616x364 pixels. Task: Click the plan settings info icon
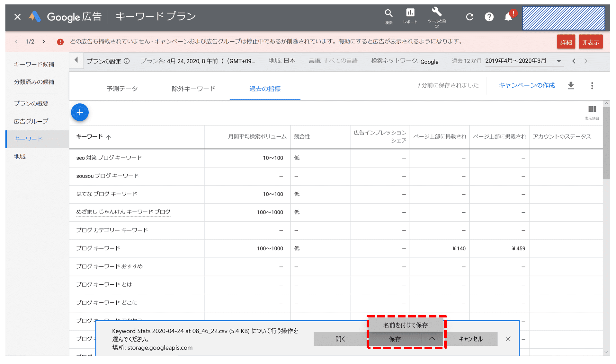[x=127, y=61]
